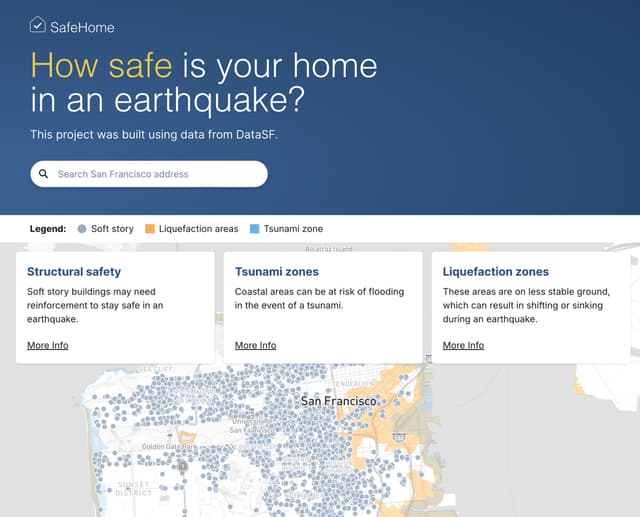The width and height of the screenshot is (640, 517).
Task: Select the Structural safety card heading
Action: point(74,271)
